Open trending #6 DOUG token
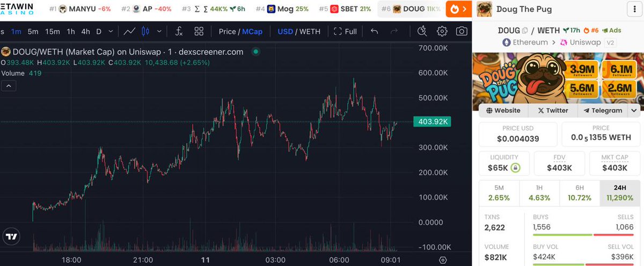This screenshot has width=644, height=266. (411, 9)
